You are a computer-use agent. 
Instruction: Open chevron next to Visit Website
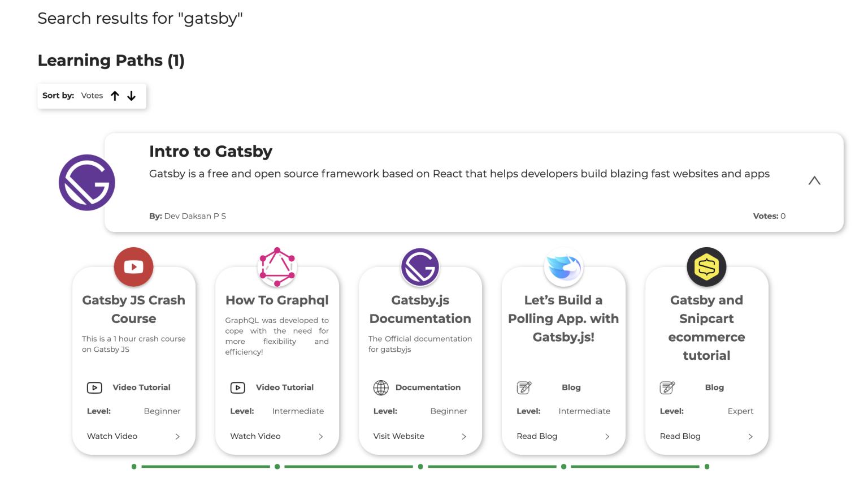(464, 437)
